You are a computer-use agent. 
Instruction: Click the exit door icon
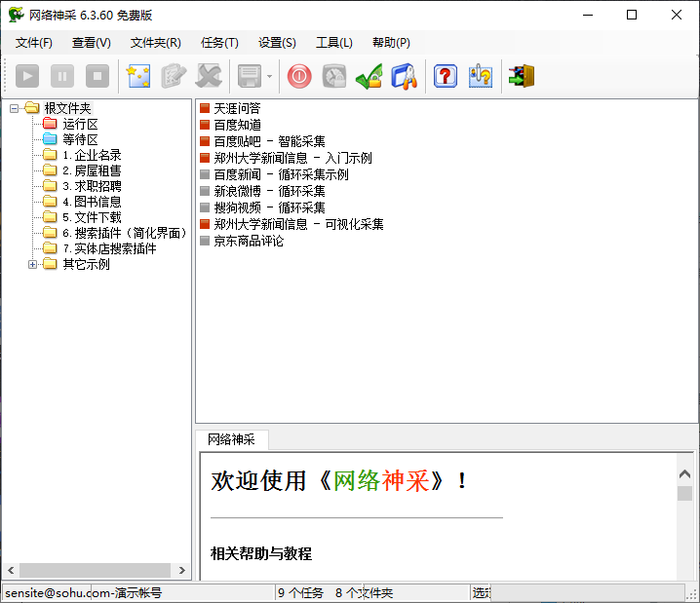pos(522,76)
